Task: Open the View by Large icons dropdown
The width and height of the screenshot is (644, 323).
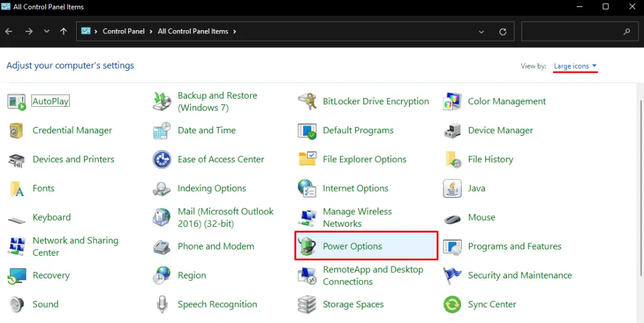Action: (x=575, y=66)
